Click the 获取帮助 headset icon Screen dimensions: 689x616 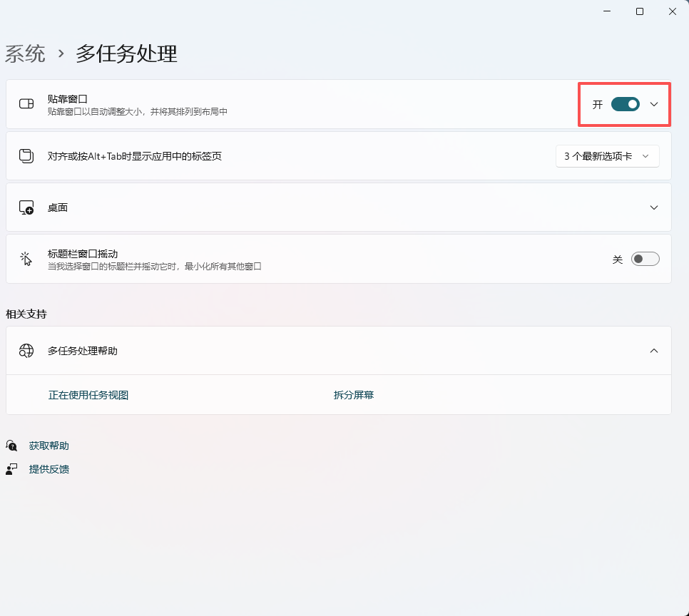11,446
